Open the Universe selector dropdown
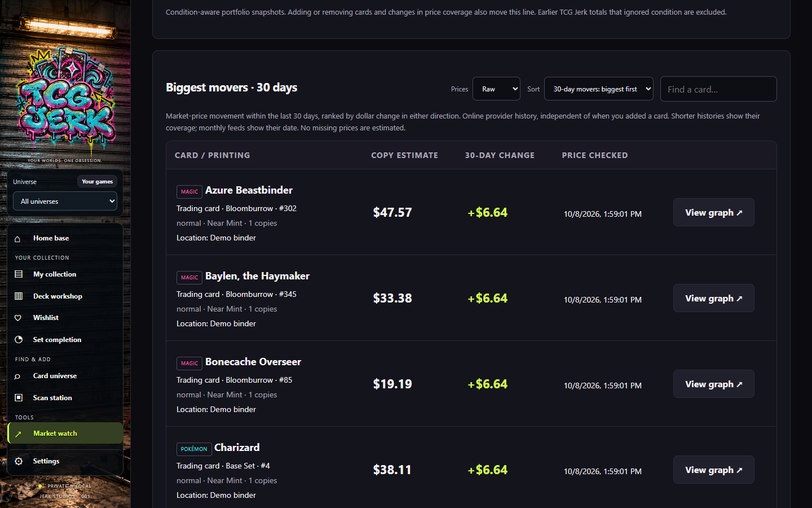Viewport: 812px width, 508px height. (x=65, y=202)
